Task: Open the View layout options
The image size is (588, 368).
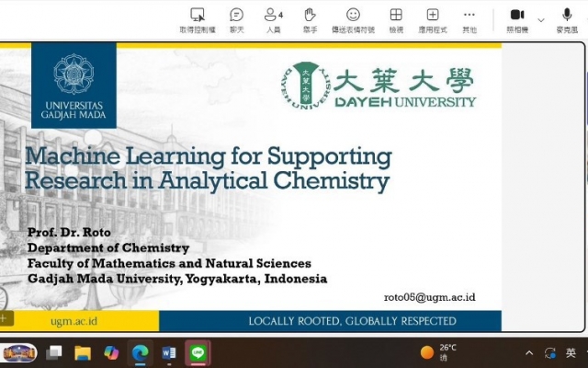Action: click(396, 19)
